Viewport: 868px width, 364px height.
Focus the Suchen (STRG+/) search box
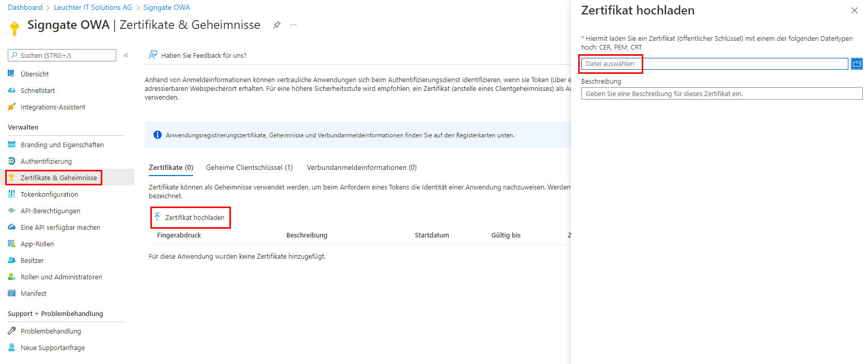coord(62,55)
